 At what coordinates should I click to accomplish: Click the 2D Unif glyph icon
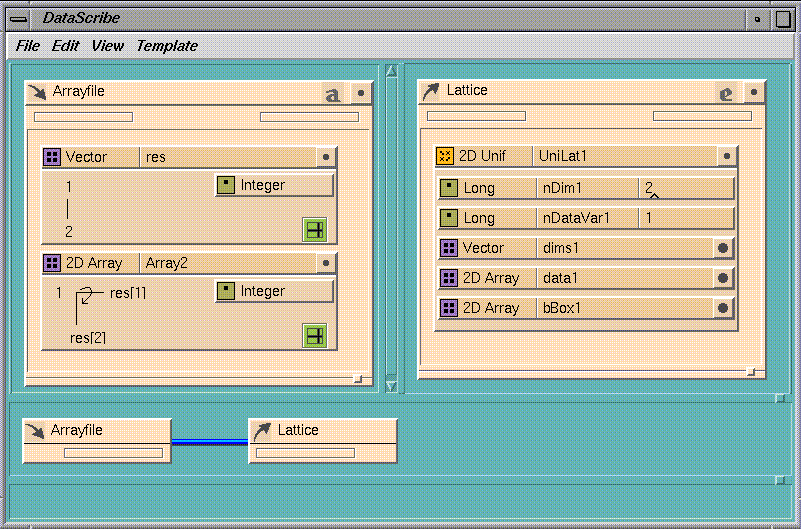tap(446, 156)
